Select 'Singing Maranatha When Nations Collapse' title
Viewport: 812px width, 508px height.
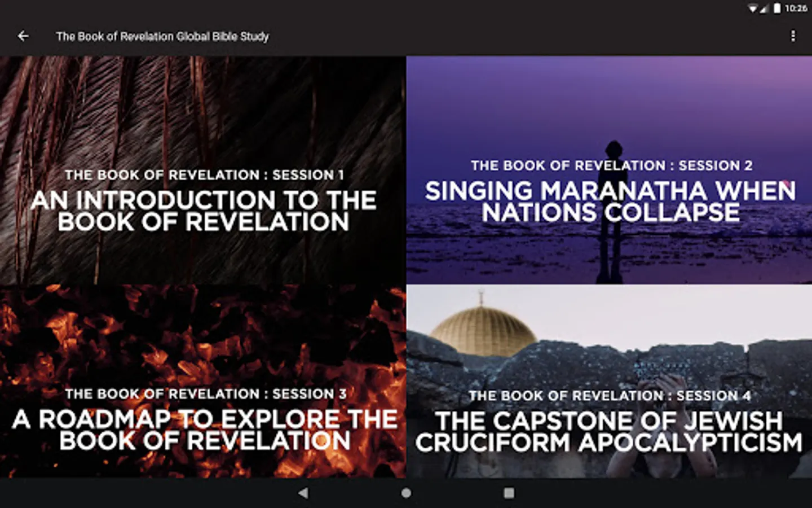point(610,202)
